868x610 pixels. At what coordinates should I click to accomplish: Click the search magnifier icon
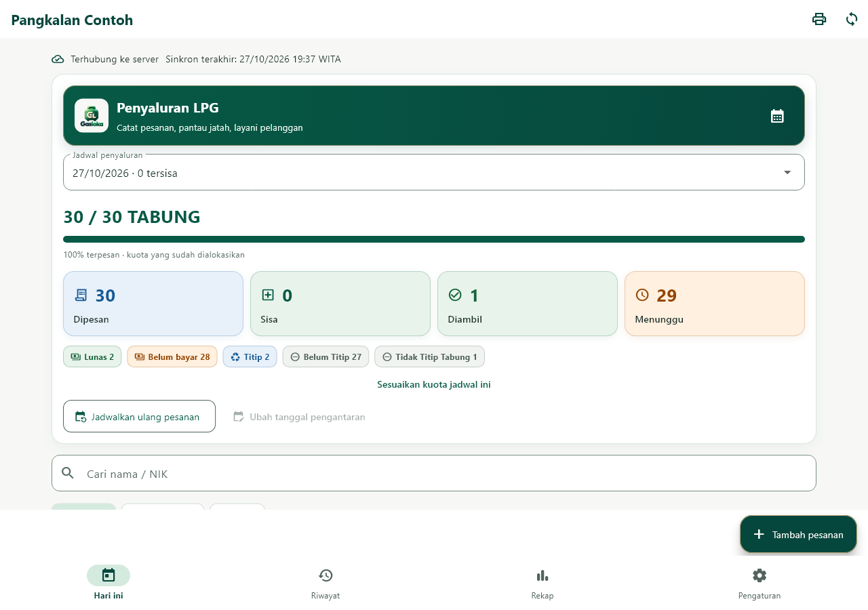(x=68, y=473)
